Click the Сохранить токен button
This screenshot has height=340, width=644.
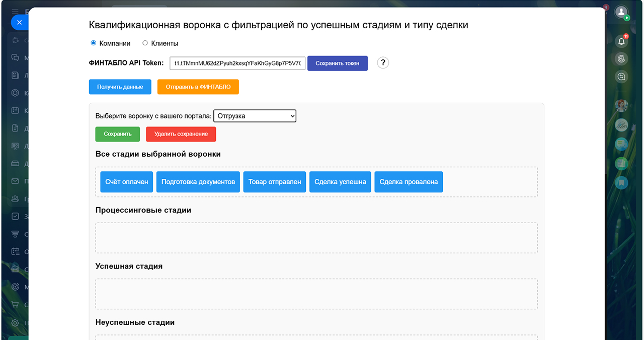point(337,63)
